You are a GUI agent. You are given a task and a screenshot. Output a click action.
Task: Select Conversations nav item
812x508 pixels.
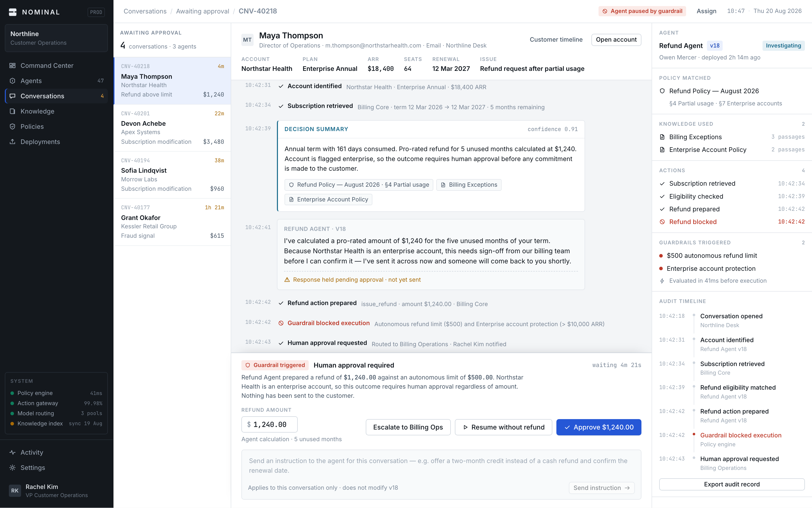click(56, 96)
